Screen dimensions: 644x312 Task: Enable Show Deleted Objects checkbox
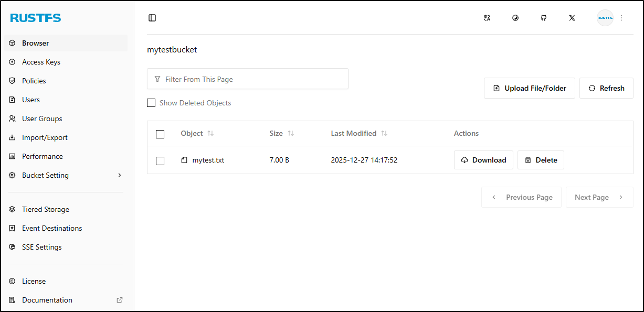point(151,103)
